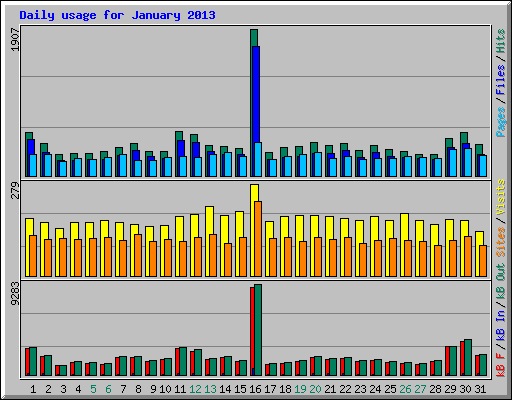This screenshot has width=512, height=400.
Task: Select green weekend day label 5
Action: point(93,389)
